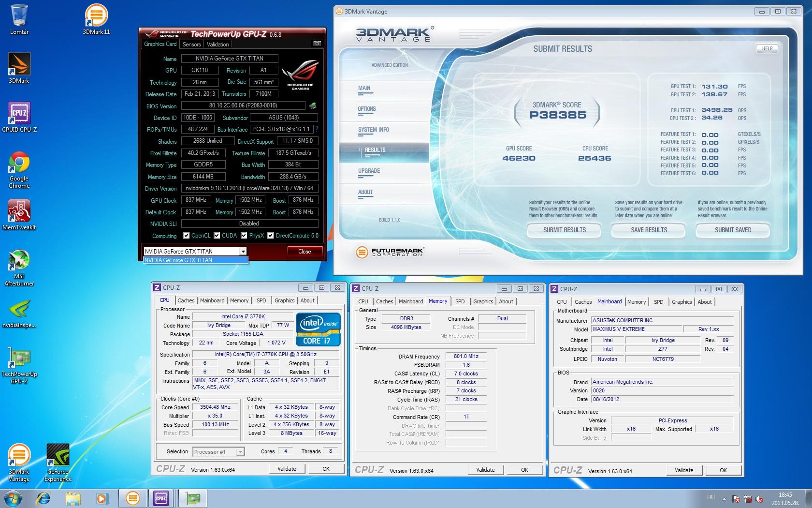Open Internet Explorer from the taskbar
The height and width of the screenshot is (508, 812).
click(x=43, y=498)
